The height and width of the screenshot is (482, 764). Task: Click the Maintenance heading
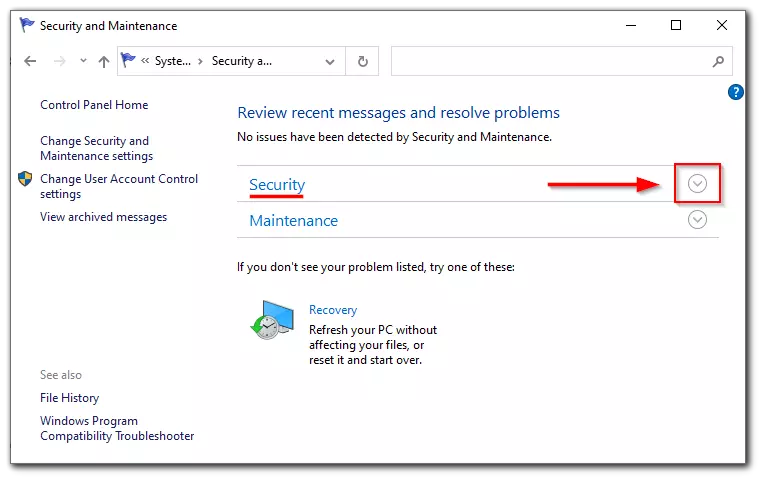pyautogui.click(x=293, y=221)
